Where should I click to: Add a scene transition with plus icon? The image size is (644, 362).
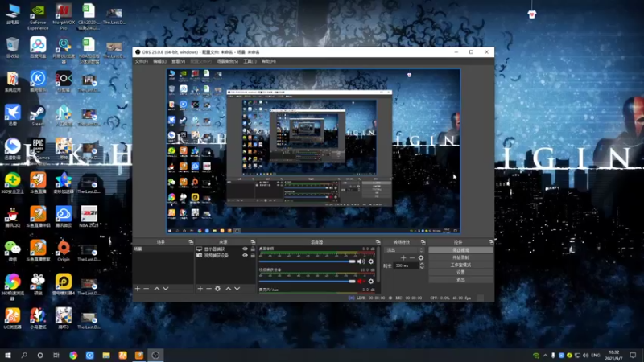[403, 257]
